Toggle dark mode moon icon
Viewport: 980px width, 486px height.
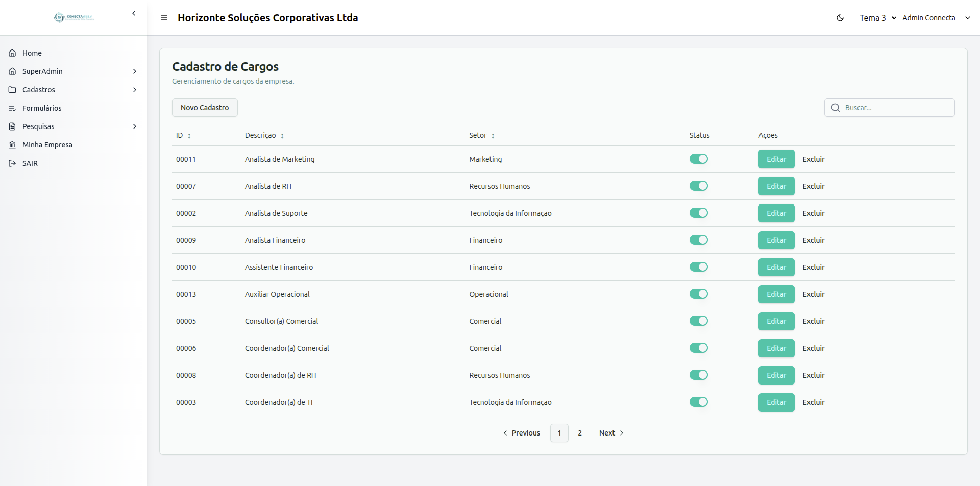click(840, 18)
